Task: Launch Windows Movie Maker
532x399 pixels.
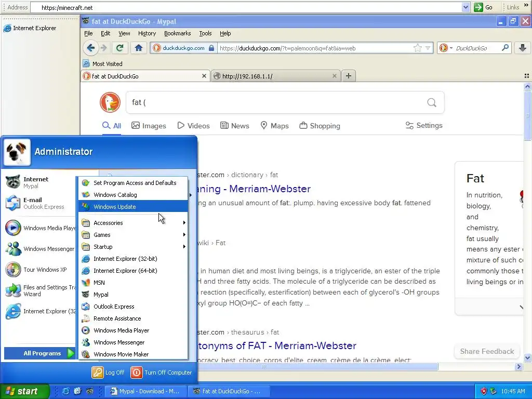Action: pos(133,354)
